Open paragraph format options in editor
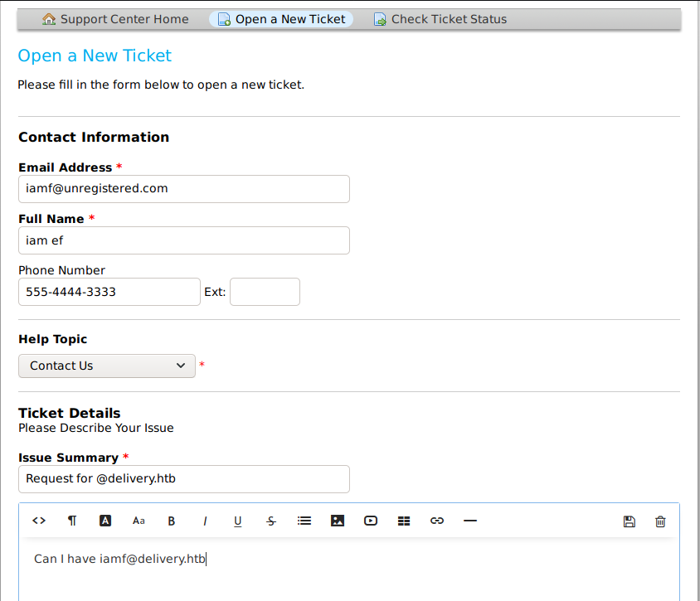Screen dimensions: 700x601 pyautogui.click(x=72, y=521)
